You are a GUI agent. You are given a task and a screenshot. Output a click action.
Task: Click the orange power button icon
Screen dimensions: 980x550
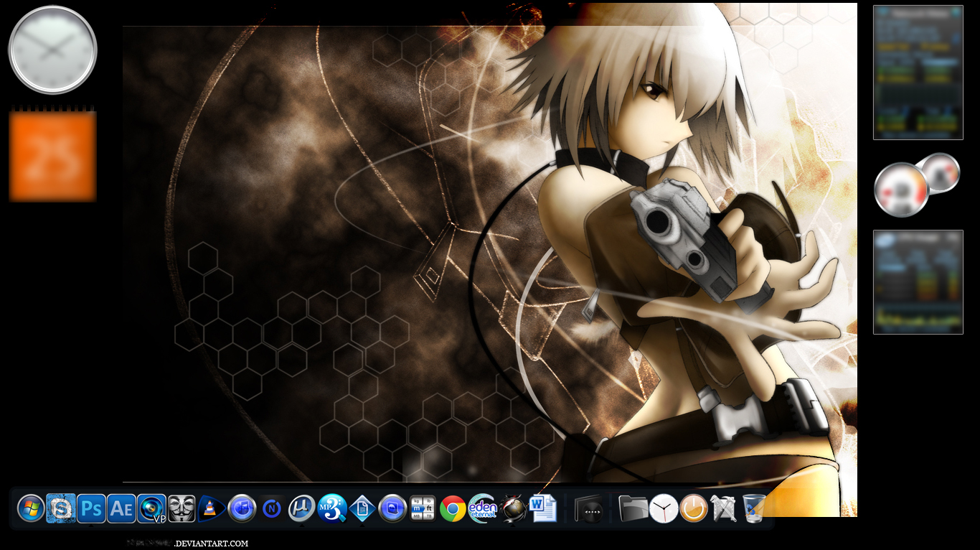click(x=694, y=508)
